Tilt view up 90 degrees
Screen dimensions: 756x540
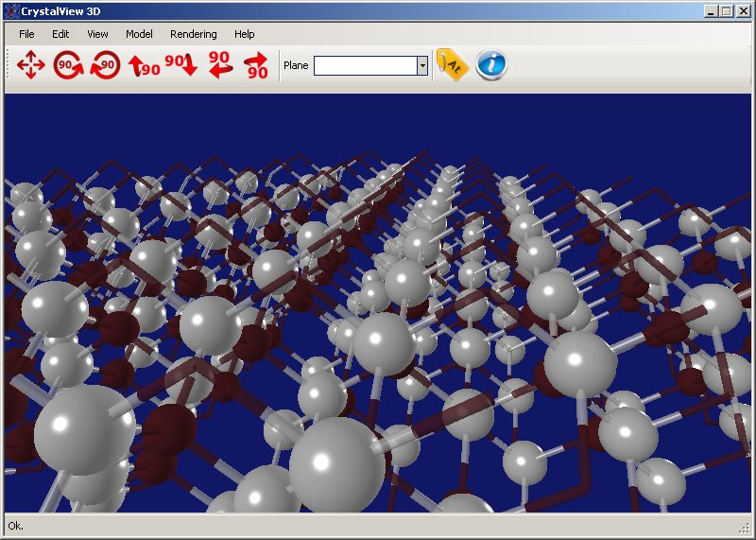point(144,65)
